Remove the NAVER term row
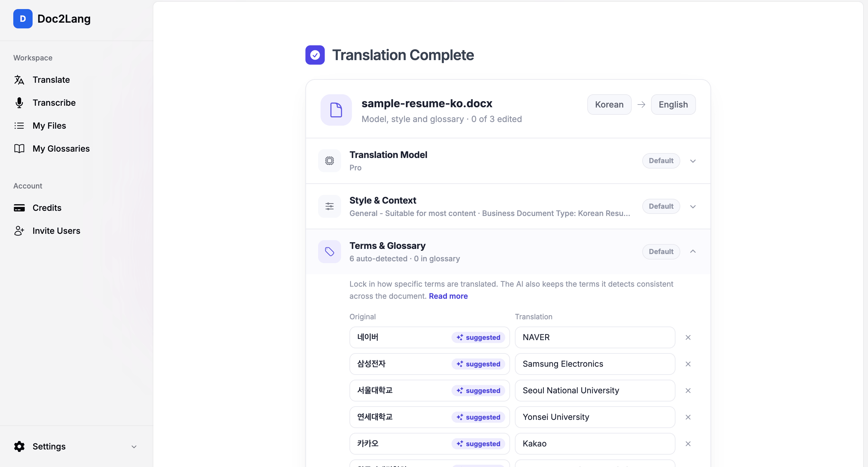The image size is (868, 467). point(688,337)
